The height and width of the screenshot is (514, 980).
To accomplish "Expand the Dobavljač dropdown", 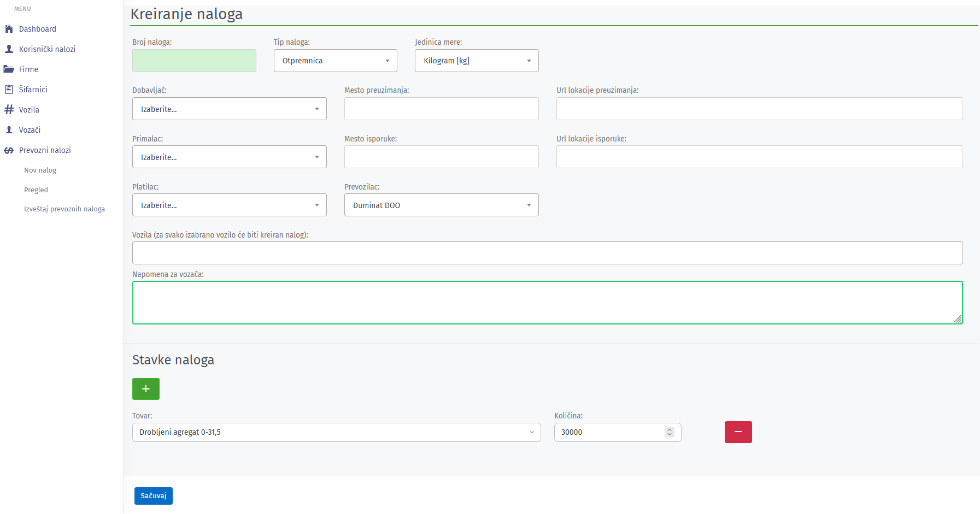I will click(229, 109).
